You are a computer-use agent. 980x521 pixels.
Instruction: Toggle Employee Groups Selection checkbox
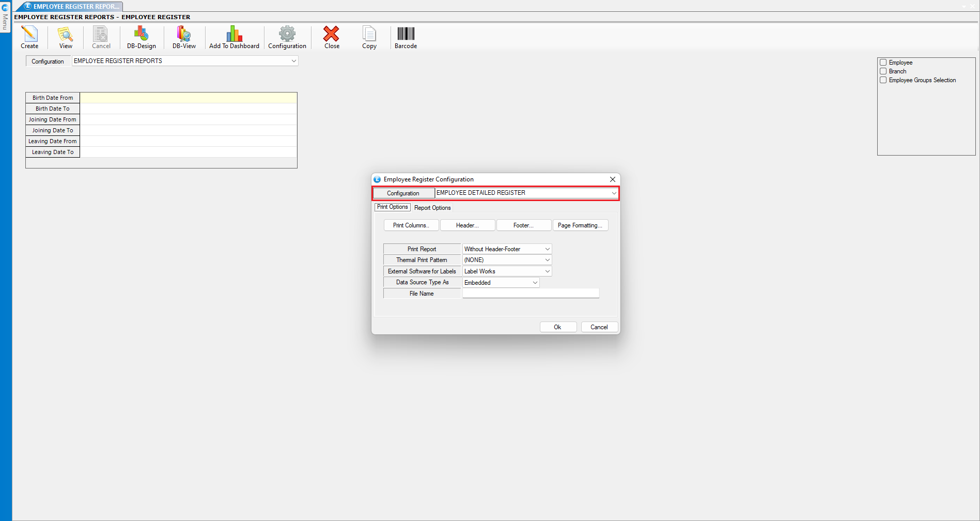[883, 80]
